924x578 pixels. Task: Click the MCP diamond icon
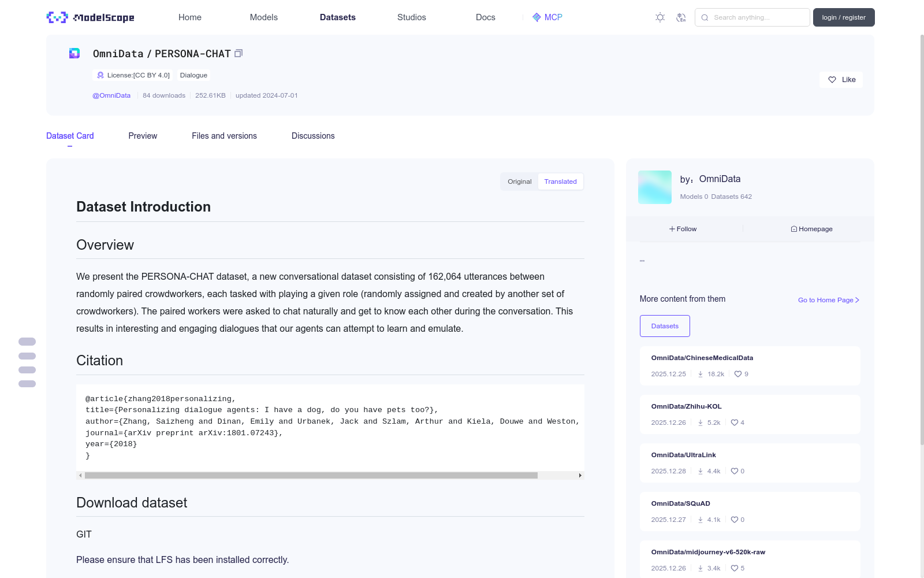[x=536, y=17]
